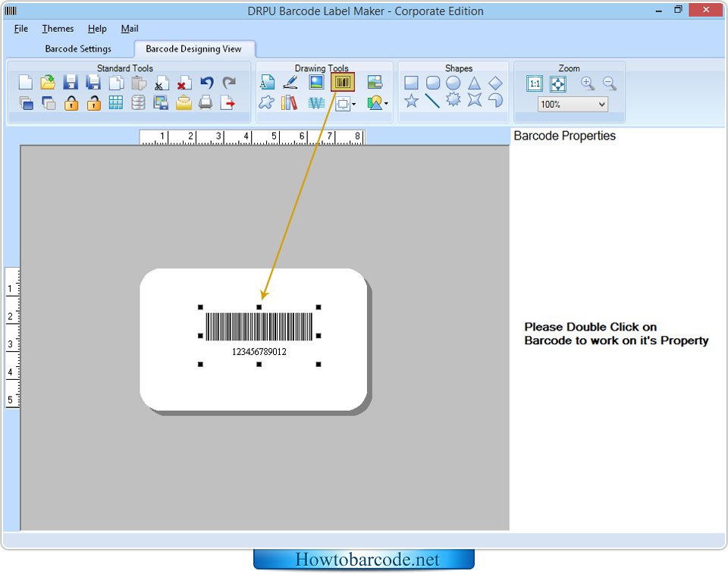Send the object to back
Viewport: 728px width, 574px height.
click(x=48, y=103)
